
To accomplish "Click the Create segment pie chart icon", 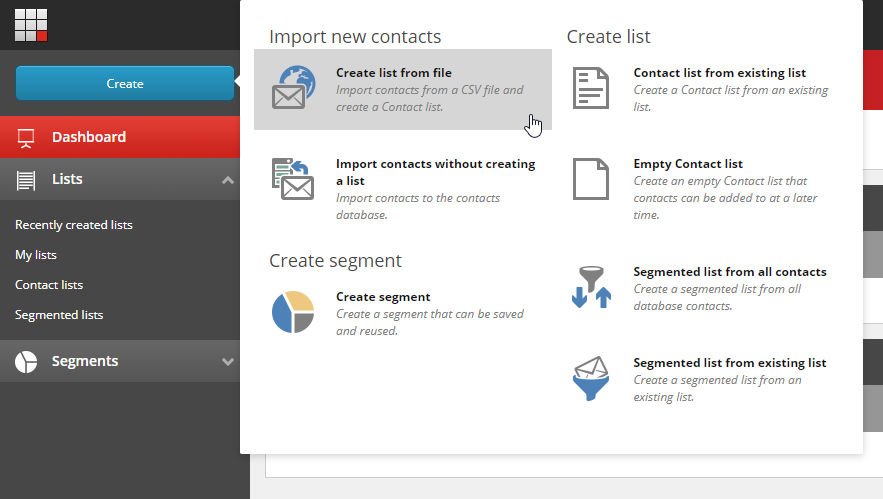I will [x=293, y=312].
